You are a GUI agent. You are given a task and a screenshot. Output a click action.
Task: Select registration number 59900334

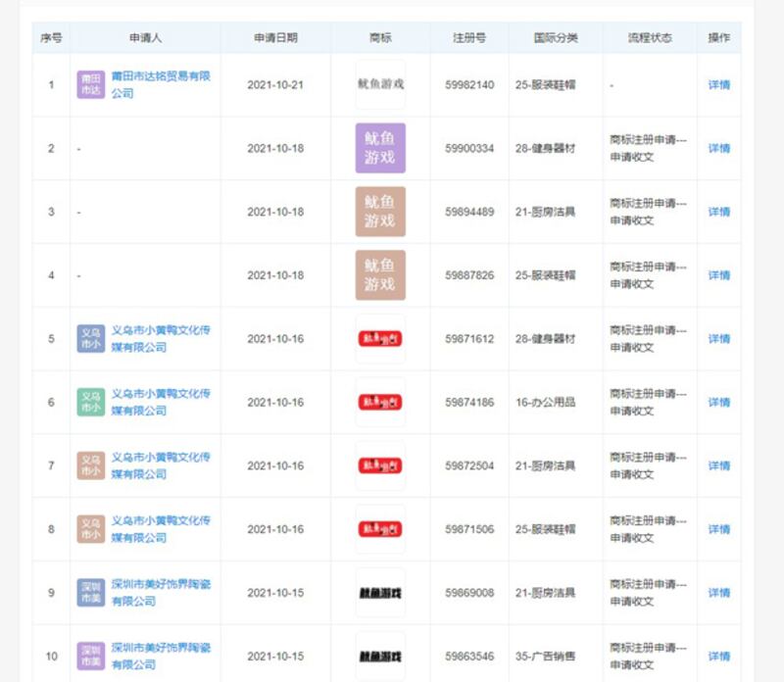point(469,149)
